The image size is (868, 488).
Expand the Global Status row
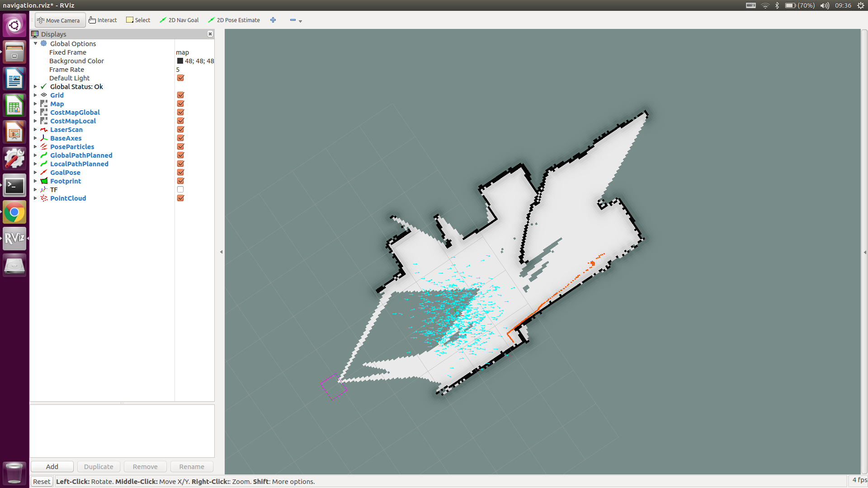coord(35,86)
